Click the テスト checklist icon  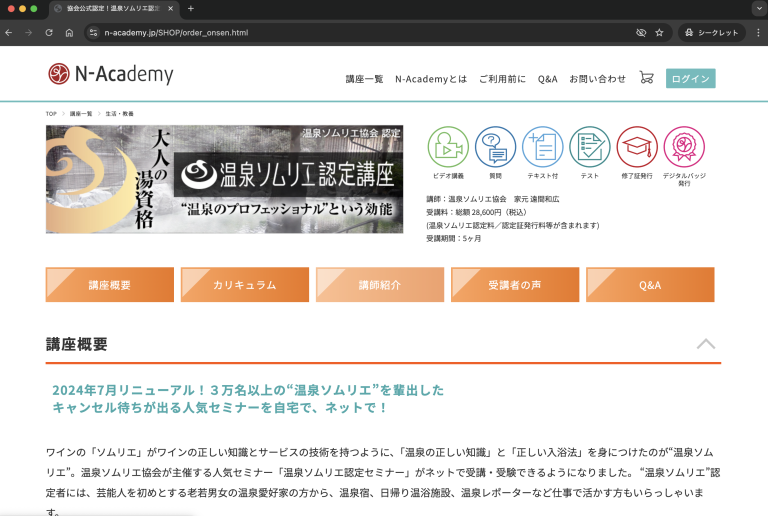point(590,147)
